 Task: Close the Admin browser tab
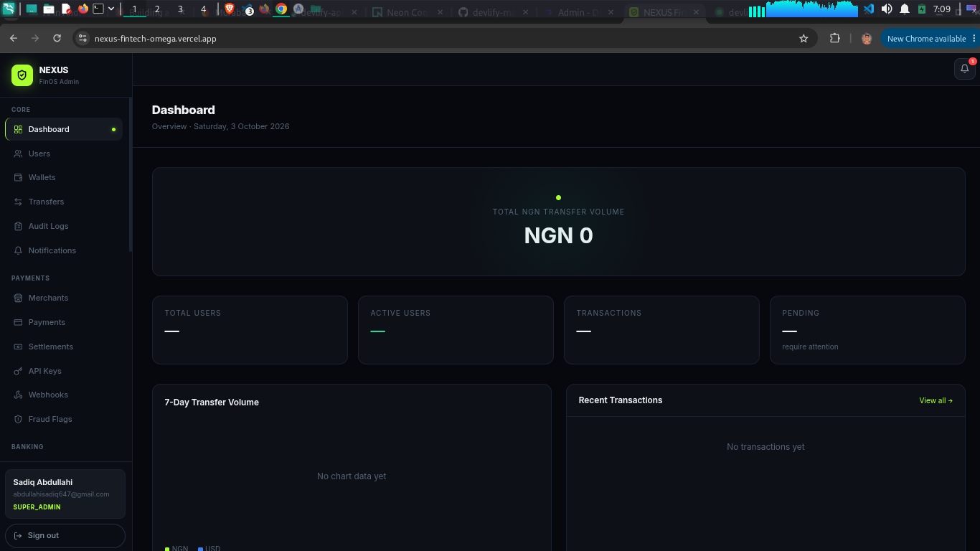point(611,12)
